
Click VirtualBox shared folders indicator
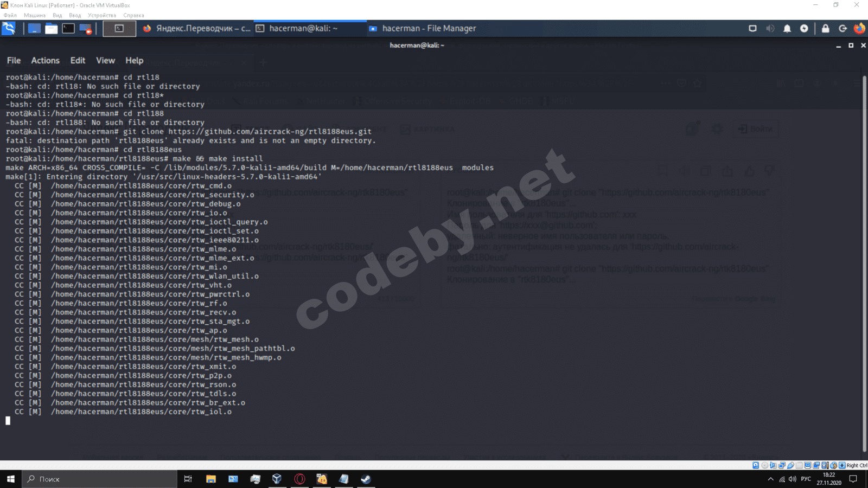(x=799, y=465)
